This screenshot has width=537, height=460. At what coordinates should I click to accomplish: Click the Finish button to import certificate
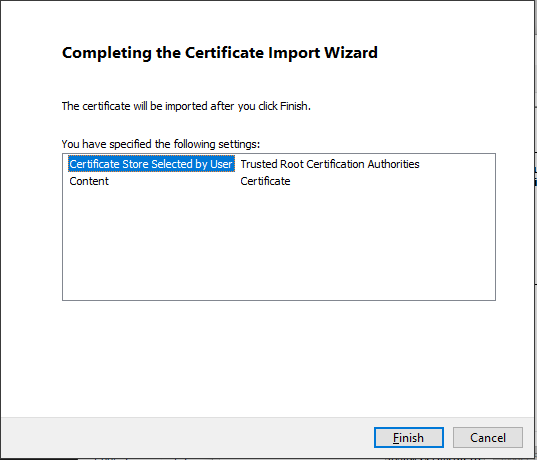(409, 437)
